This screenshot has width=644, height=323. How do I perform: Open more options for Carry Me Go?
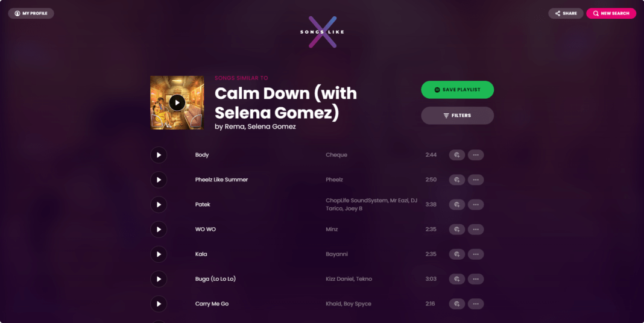point(476,304)
